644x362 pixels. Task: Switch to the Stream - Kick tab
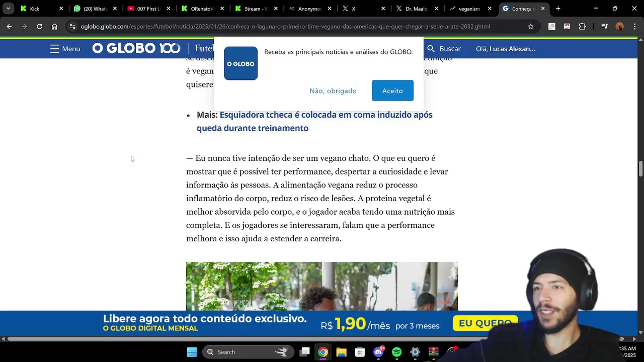click(256, 9)
